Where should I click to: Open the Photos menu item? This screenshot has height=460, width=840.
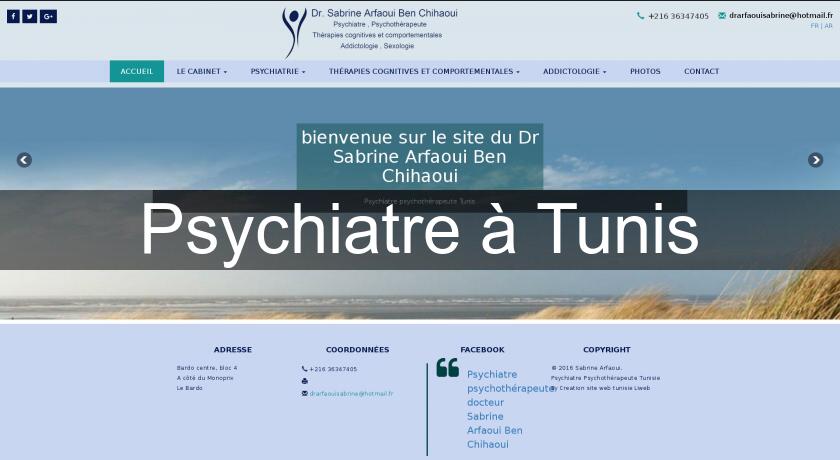[x=645, y=71]
